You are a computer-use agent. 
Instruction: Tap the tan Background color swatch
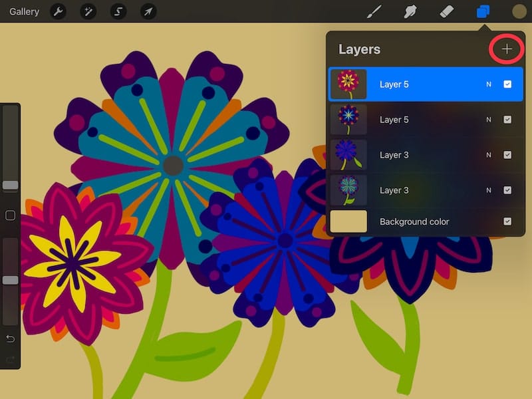tap(348, 221)
